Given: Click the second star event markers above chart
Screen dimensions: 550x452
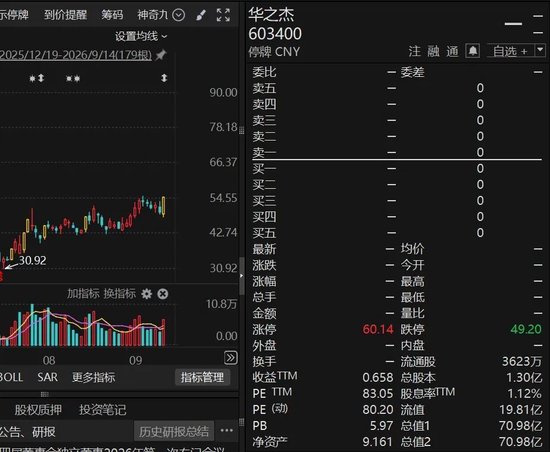Looking at the screenshot, I should (73, 79).
